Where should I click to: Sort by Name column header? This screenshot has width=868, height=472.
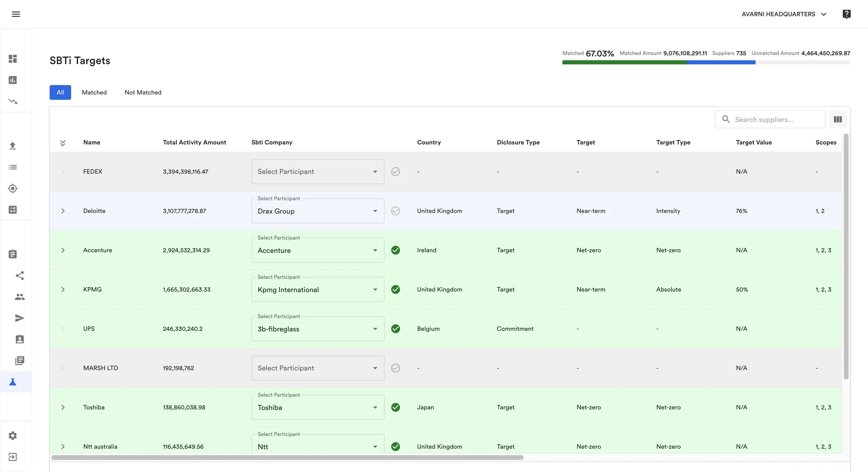click(x=92, y=142)
